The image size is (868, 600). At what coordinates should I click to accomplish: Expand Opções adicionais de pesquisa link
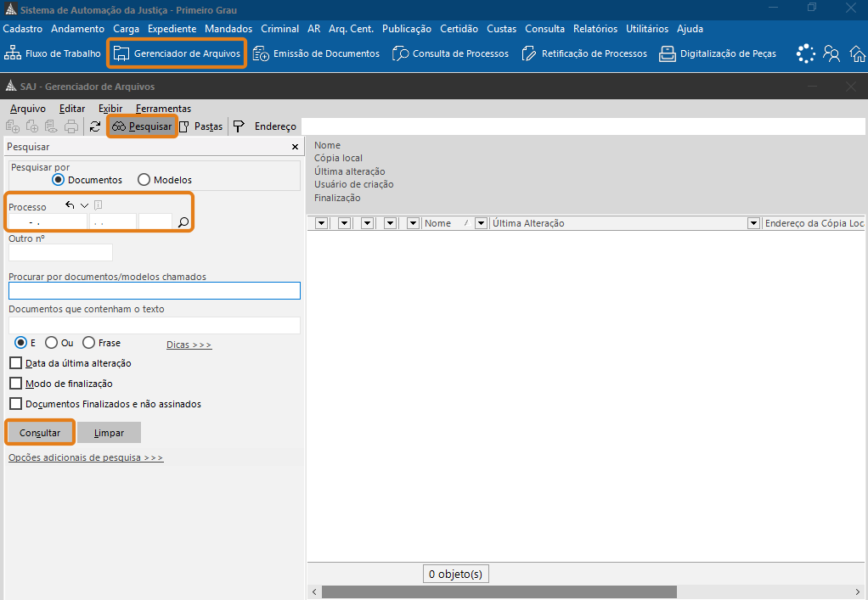pyautogui.click(x=86, y=457)
